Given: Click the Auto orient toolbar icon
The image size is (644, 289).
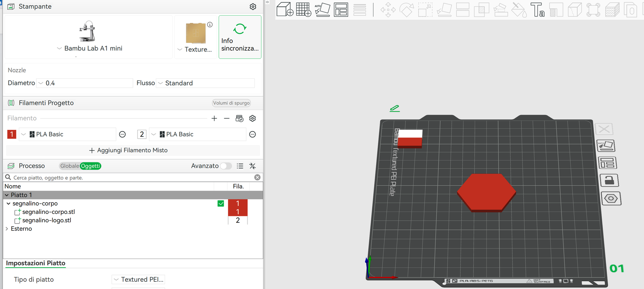Looking at the screenshot, I should point(322,9).
